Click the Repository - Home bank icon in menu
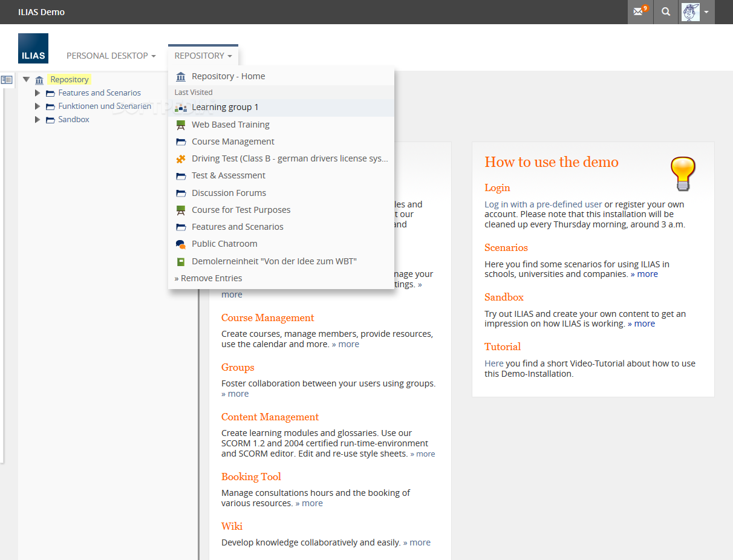733x560 pixels. pos(181,77)
